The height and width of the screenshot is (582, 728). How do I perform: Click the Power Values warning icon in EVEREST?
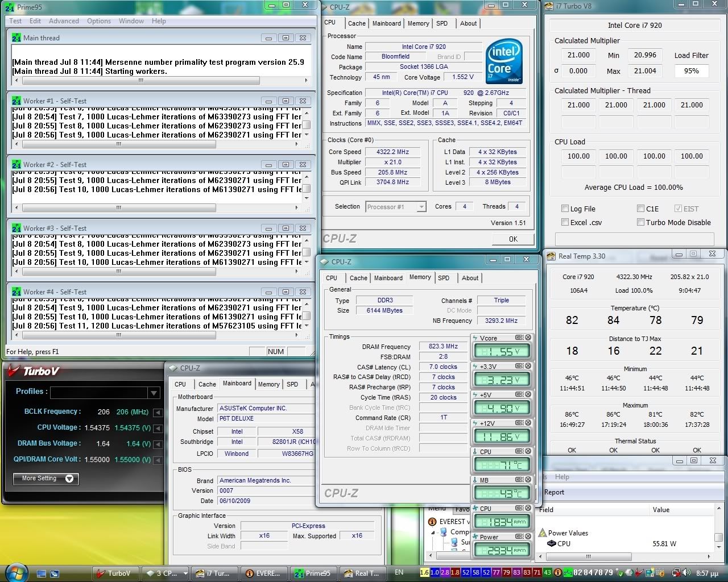(x=542, y=533)
